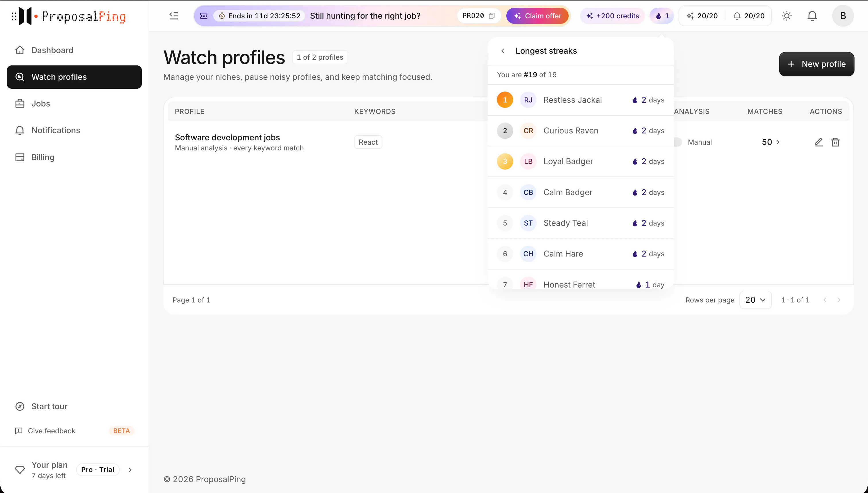Edit Software development jobs profile
Image resolution: width=868 pixels, height=493 pixels.
[819, 142]
